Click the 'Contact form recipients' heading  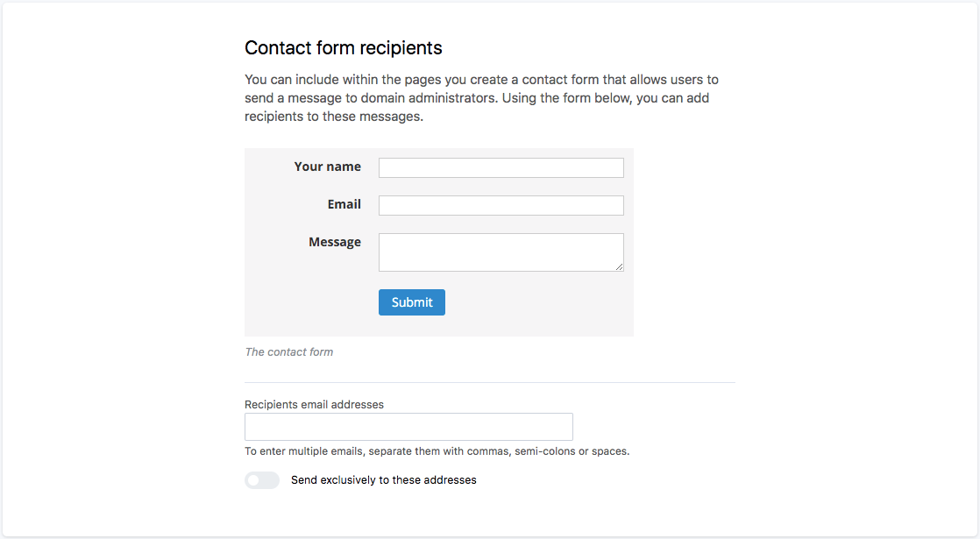pyautogui.click(x=344, y=48)
